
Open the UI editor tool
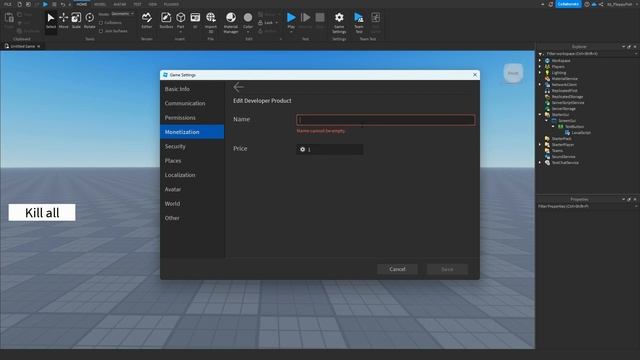coord(195,21)
